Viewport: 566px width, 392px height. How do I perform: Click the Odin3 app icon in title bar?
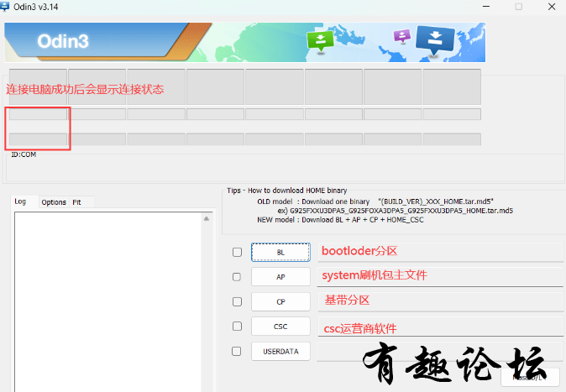(x=5, y=7)
